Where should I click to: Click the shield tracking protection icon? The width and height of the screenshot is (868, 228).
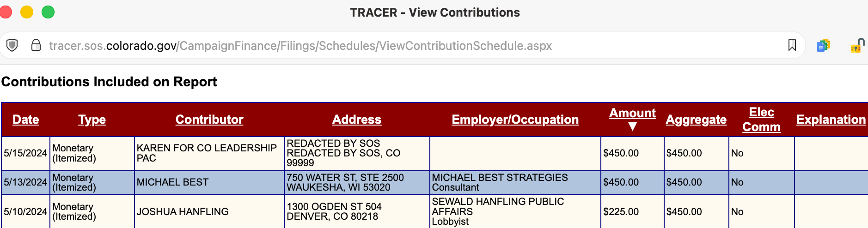pos(12,45)
